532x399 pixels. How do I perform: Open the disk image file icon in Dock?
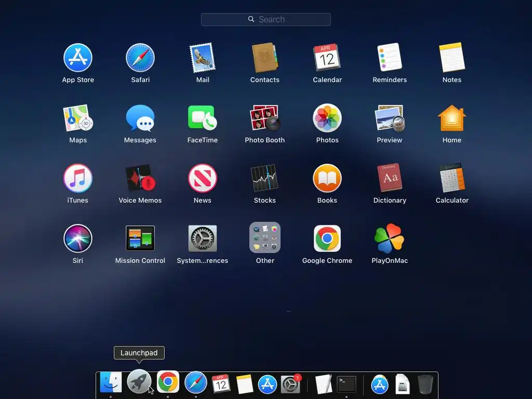coord(403,384)
